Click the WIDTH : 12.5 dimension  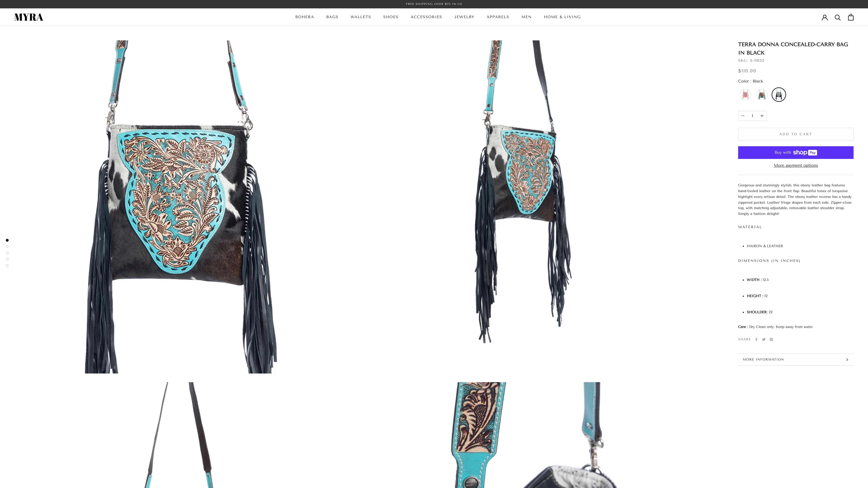tap(757, 280)
